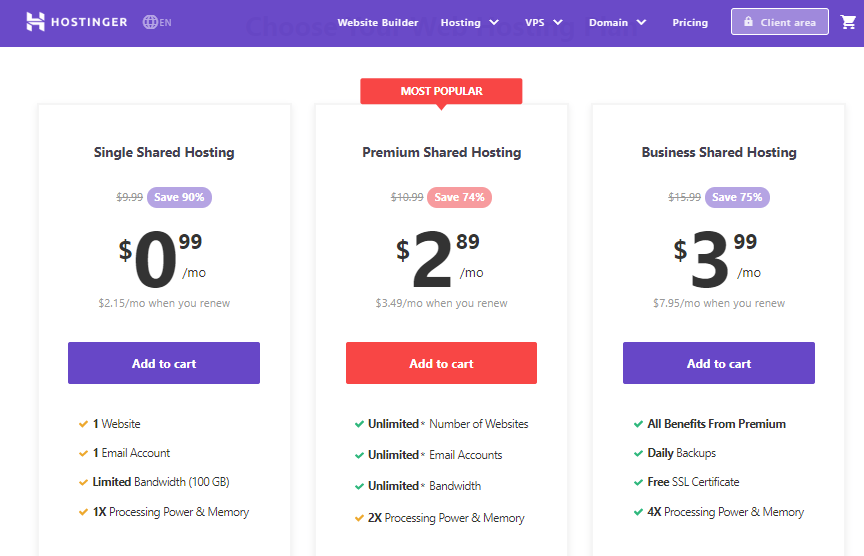Click the Single Shared Hosting title
864x556 pixels.
tap(164, 153)
